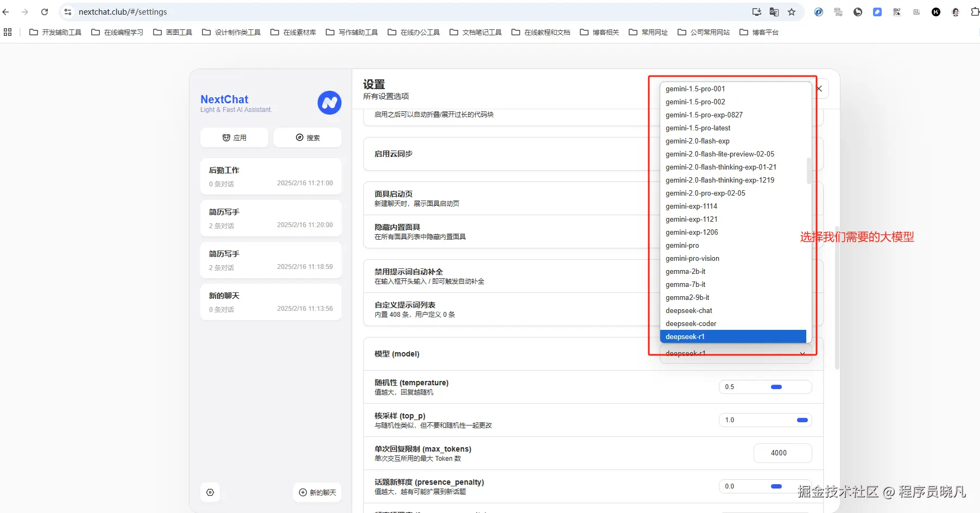Open the 画图工具 bookmark folder
This screenshot has width=980, height=513.
[173, 32]
